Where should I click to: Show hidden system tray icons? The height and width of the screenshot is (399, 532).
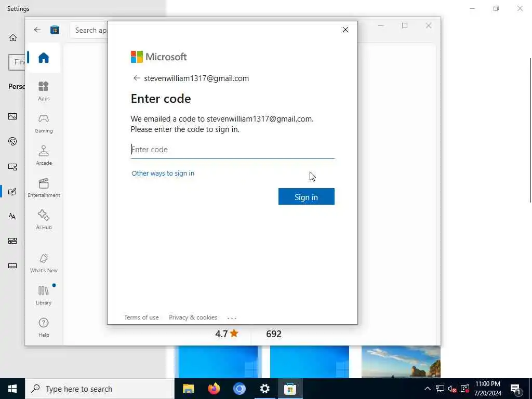click(x=428, y=389)
